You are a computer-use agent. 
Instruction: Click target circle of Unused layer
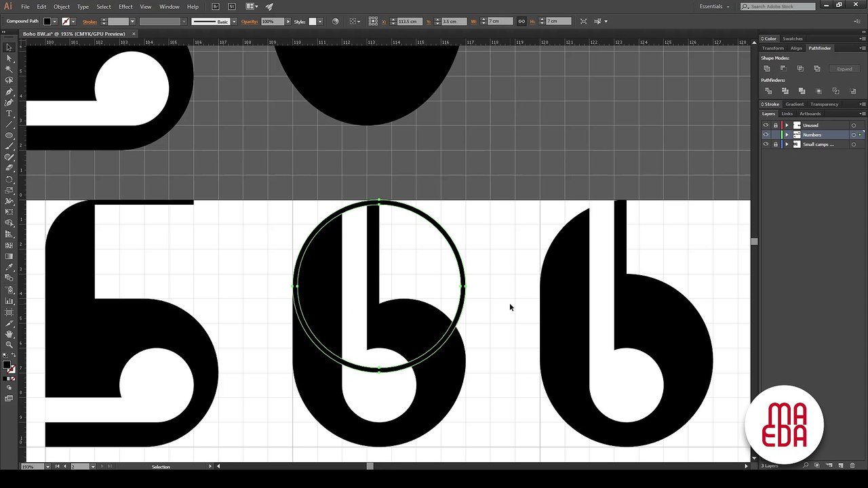(853, 125)
